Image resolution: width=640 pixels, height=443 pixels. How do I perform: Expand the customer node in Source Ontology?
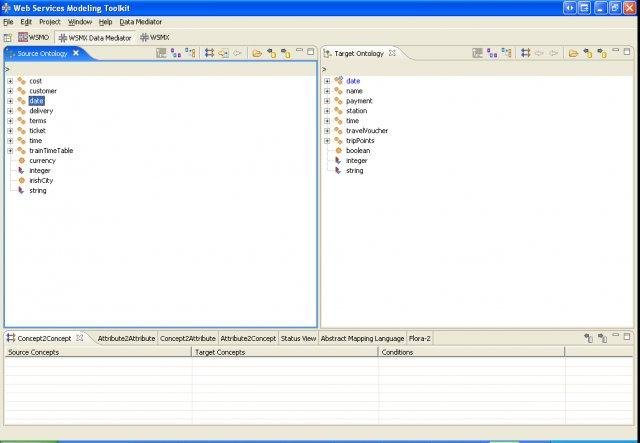(x=10, y=91)
